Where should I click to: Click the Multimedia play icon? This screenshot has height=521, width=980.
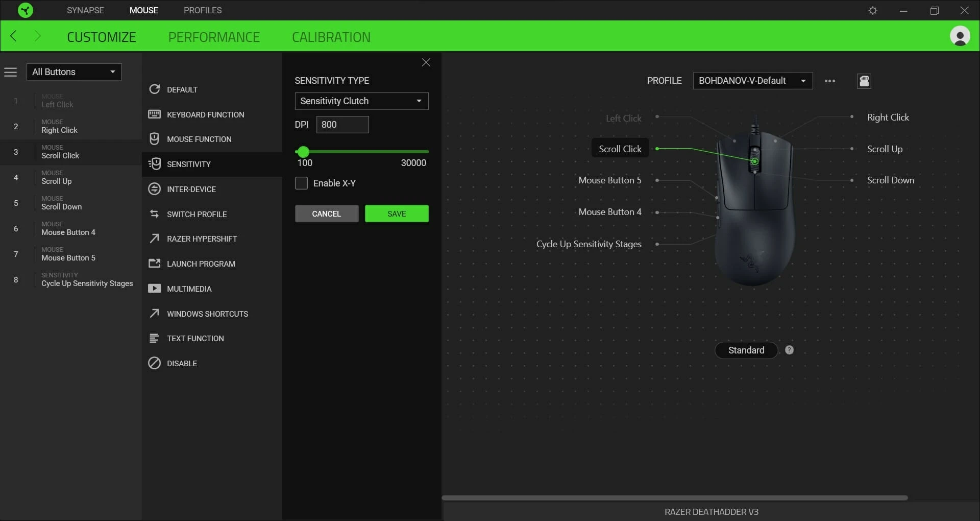click(x=154, y=289)
